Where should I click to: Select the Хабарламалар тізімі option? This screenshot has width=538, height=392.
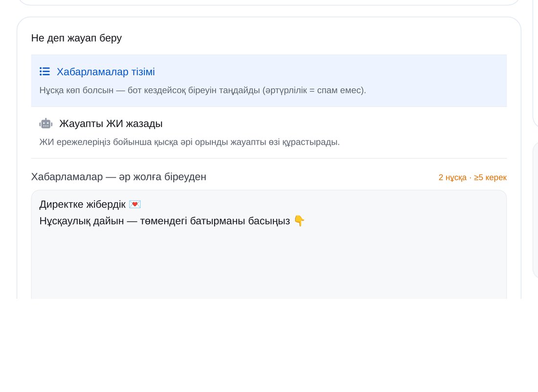click(x=269, y=81)
